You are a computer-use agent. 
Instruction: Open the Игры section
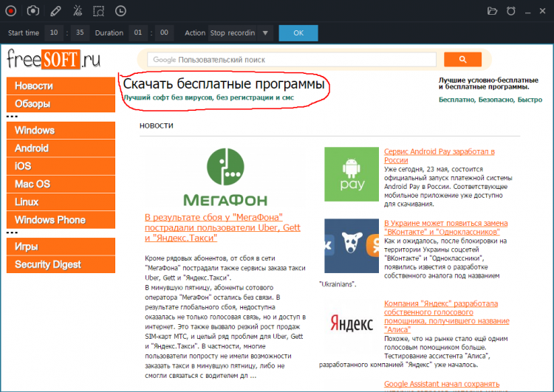(x=61, y=247)
